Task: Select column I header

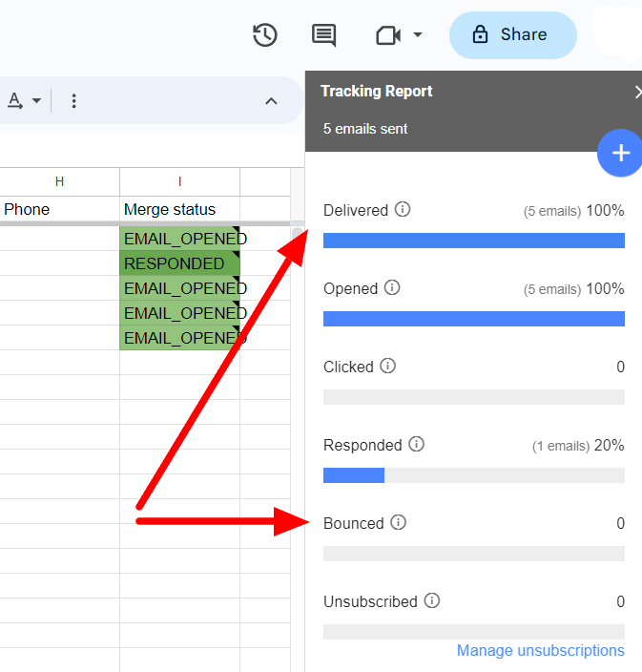Action: pyautogui.click(x=179, y=181)
